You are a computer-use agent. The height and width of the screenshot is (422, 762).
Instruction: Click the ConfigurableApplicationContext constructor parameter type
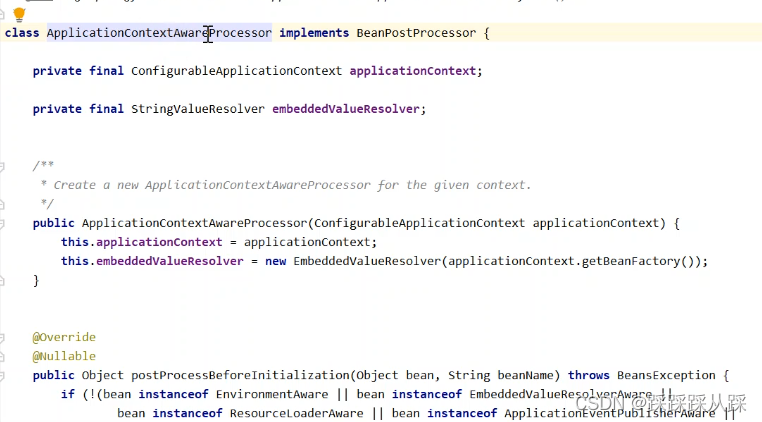point(419,223)
